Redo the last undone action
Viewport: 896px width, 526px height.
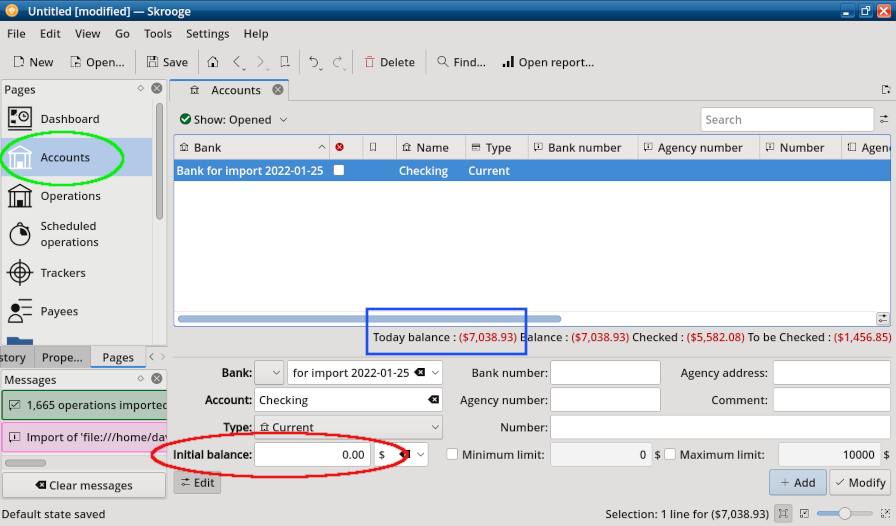(x=338, y=62)
